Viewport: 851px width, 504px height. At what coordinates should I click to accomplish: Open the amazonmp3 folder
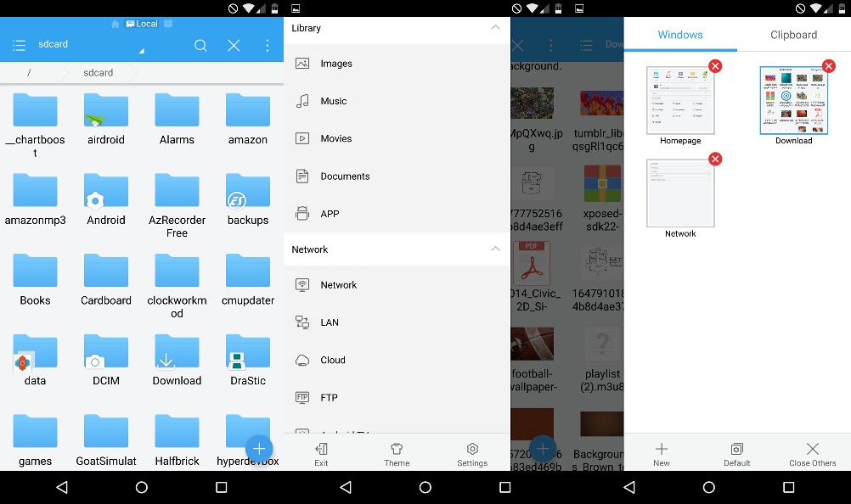coord(36,199)
